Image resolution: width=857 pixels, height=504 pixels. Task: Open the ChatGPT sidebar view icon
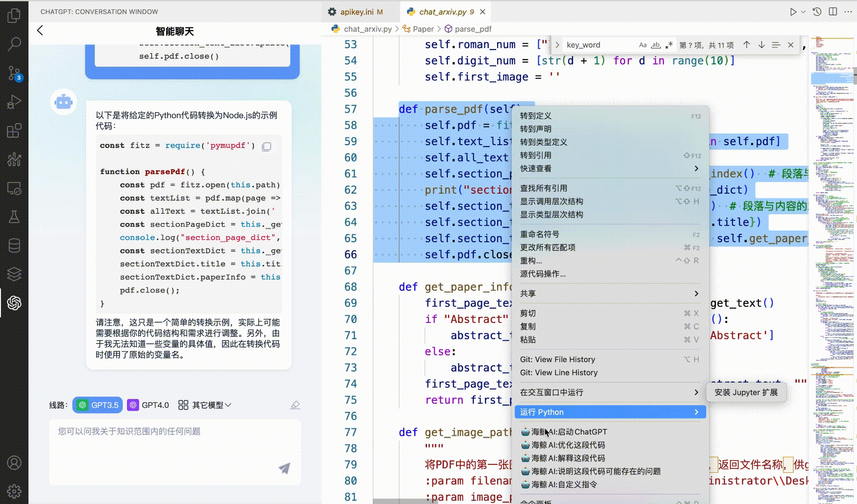point(14,303)
